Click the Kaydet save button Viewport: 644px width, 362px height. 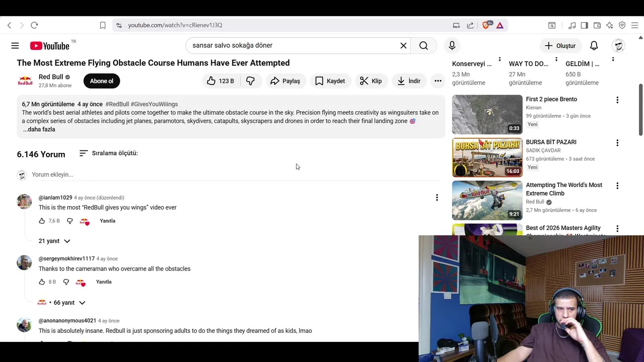tap(330, 81)
